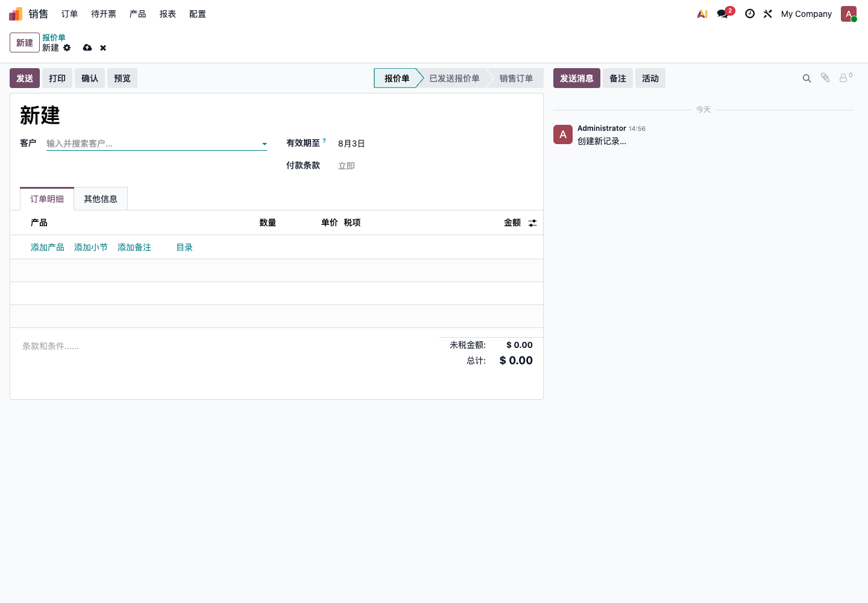Discard changes with the X icon

103,48
